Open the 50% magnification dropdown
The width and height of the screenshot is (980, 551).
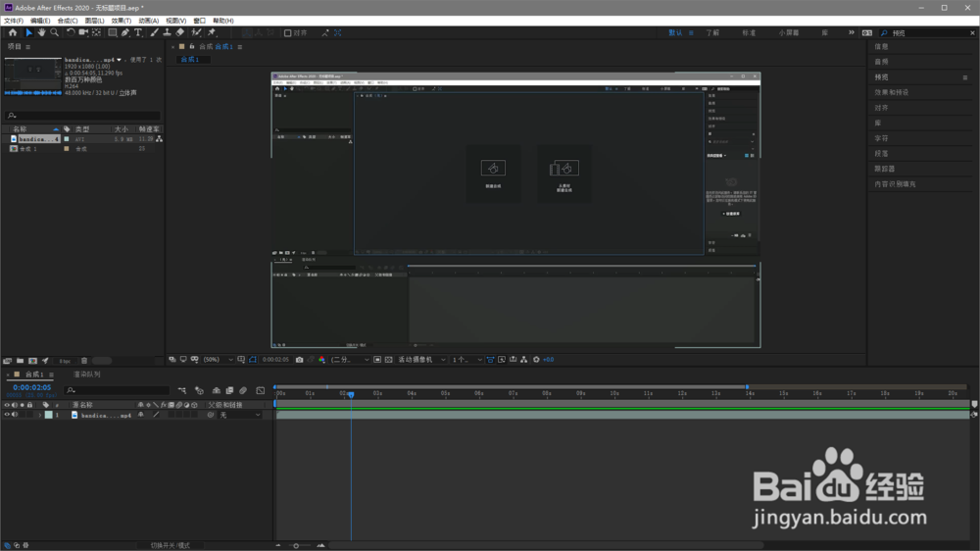click(219, 360)
